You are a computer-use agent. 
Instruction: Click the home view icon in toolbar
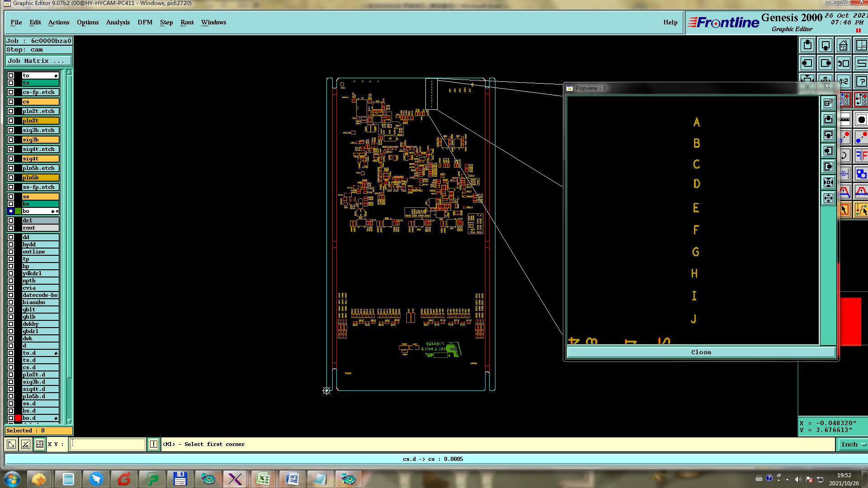click(843, 45)
